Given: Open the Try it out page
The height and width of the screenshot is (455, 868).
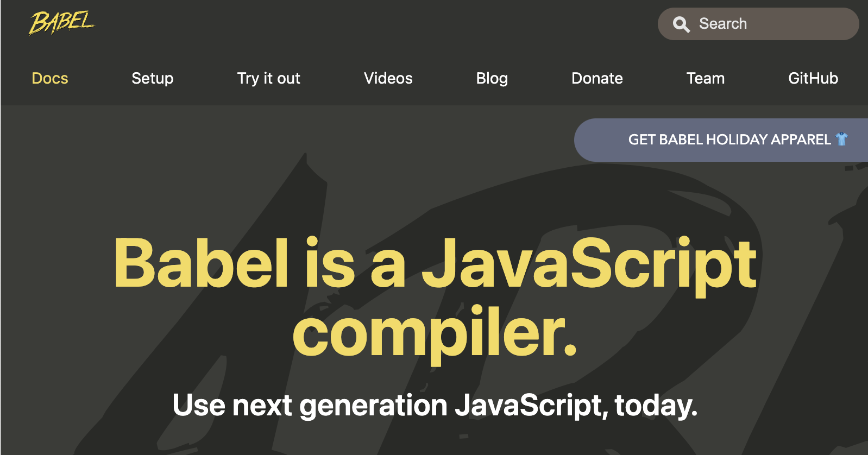Looking at the screenshot, I should click(268, 79).
